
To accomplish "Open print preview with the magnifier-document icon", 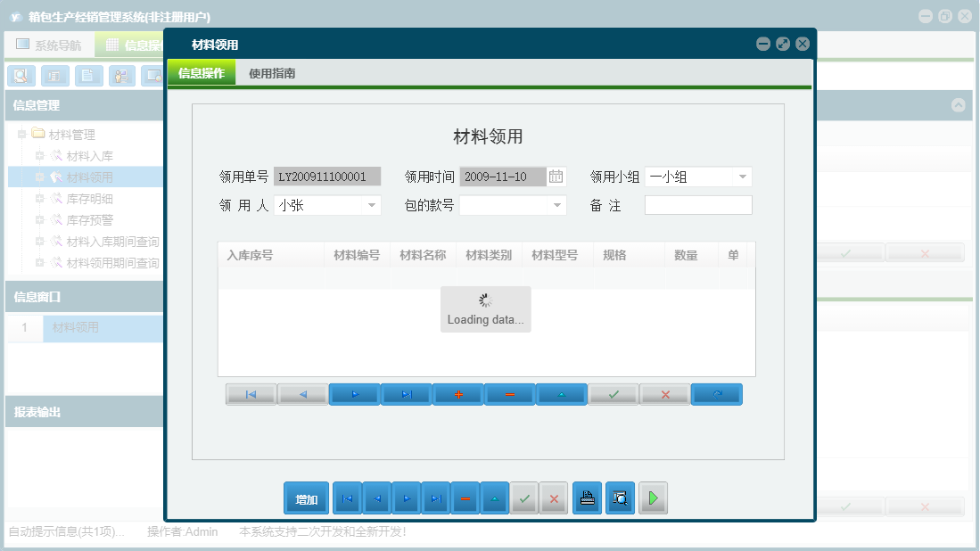I will [620, 498].
